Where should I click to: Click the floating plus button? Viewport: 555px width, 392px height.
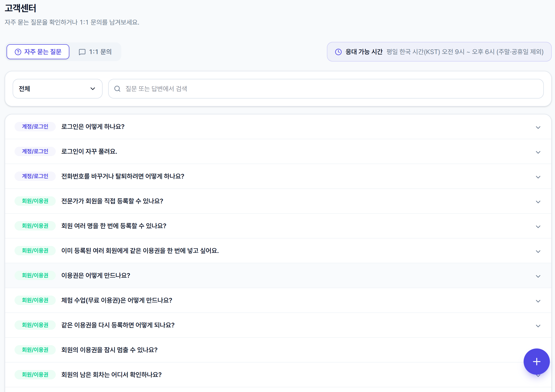(x=537, y=362)
